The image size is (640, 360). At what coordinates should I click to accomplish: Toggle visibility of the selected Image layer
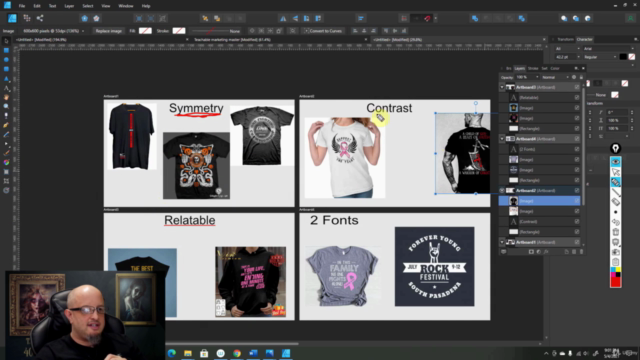coord(577,201)
